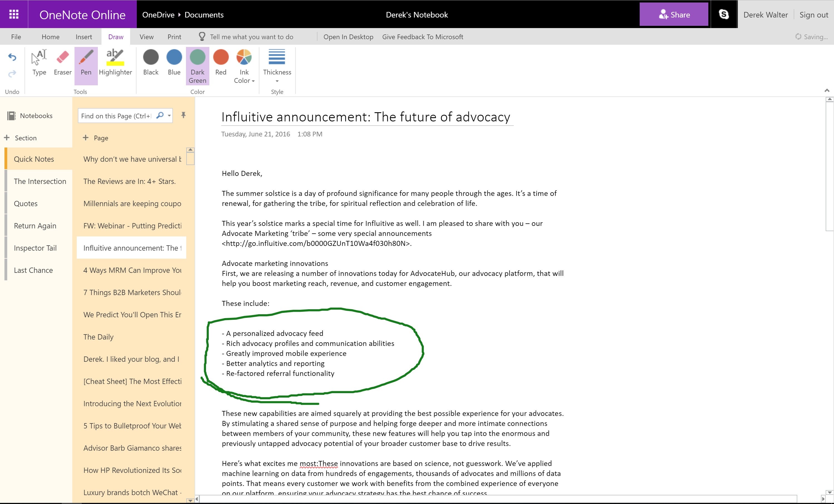The image size is (834, 504).
Task: Toggle the pinned page panel icon
Action: click(183, 115)
